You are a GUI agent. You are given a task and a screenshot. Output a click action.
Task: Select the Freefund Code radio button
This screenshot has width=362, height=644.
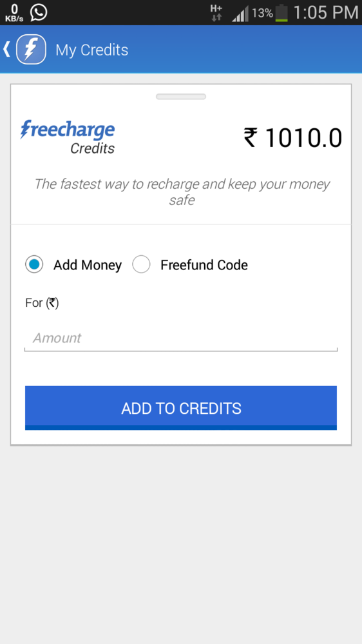coord(141,264)
